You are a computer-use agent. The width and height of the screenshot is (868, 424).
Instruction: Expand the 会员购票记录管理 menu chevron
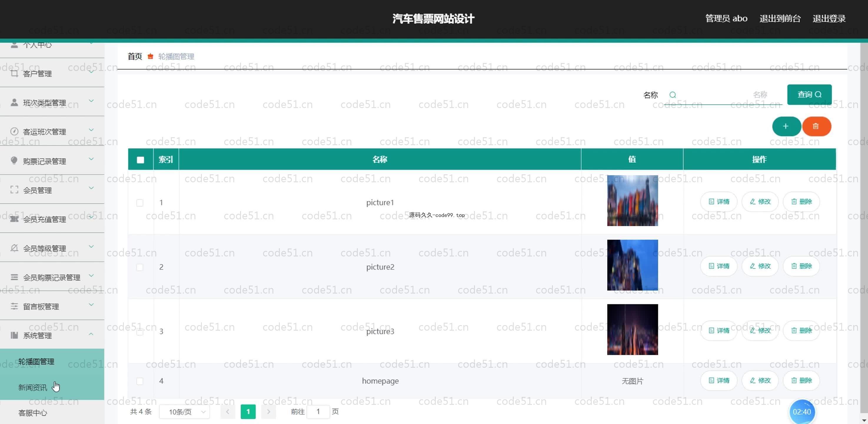coord(91,275)
